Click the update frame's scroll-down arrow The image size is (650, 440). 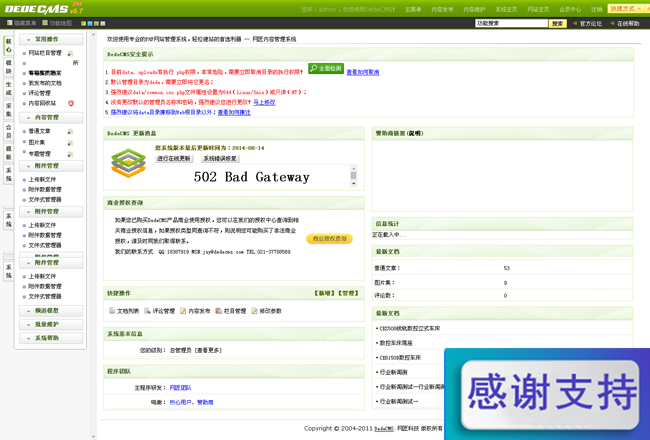(354, 183)
